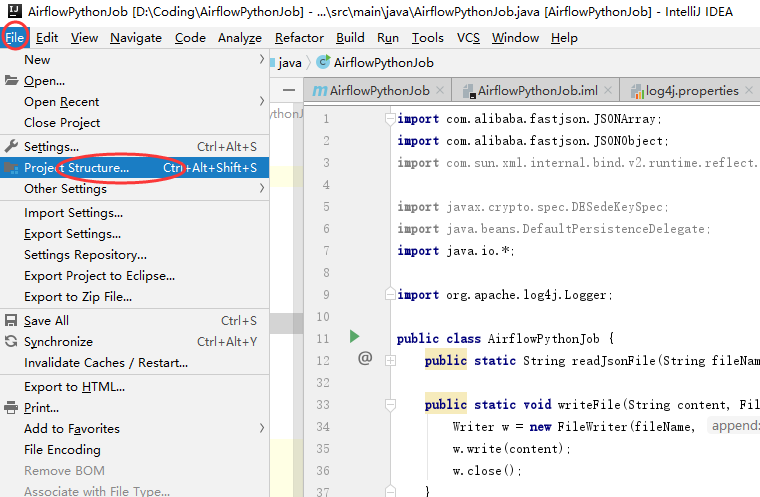760x497 pixels.
Task: Open the Edit menu
Action: tap(47, 38)
